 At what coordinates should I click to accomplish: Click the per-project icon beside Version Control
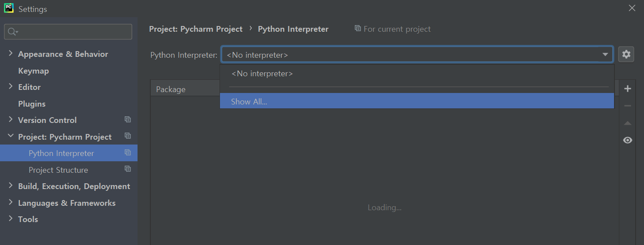(128, 119)
